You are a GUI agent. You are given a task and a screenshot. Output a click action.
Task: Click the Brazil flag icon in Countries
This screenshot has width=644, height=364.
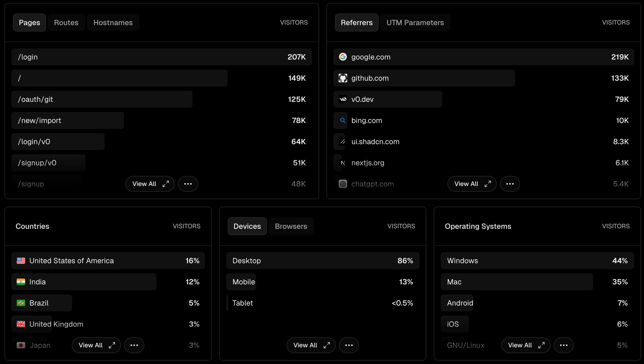21,303
